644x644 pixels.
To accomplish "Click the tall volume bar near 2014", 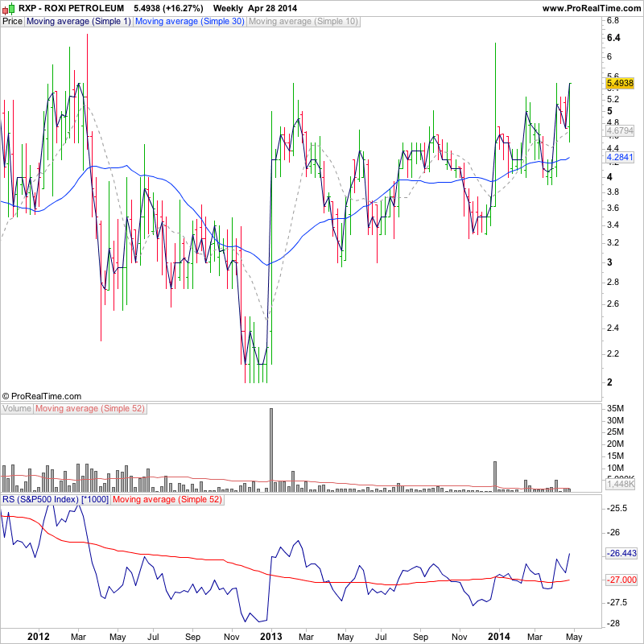I will (495, 477).
